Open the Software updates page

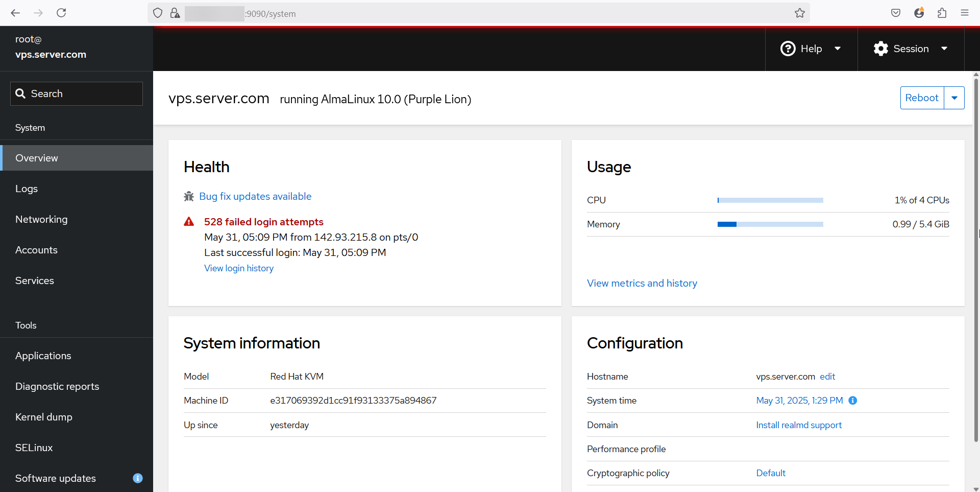tap(77, 478)
